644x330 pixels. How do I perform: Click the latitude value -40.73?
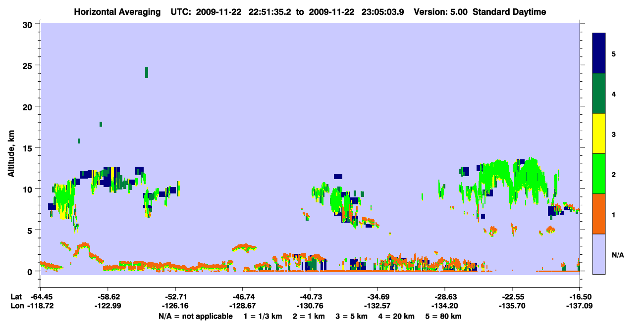310,297
